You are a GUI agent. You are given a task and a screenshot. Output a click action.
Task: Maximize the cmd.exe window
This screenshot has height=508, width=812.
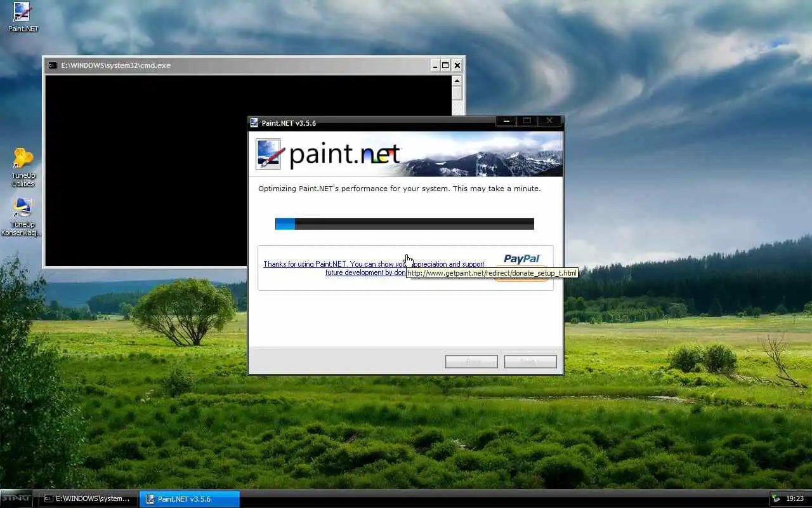445,65
